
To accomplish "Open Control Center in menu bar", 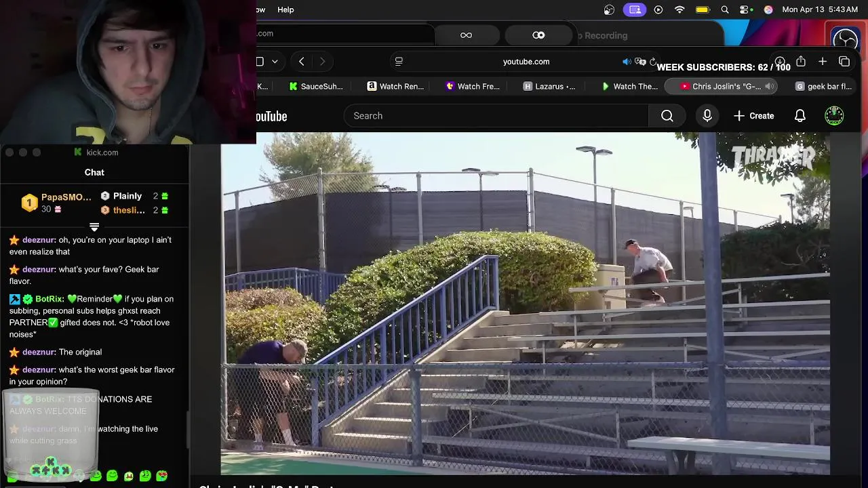I will pos(746,9).
